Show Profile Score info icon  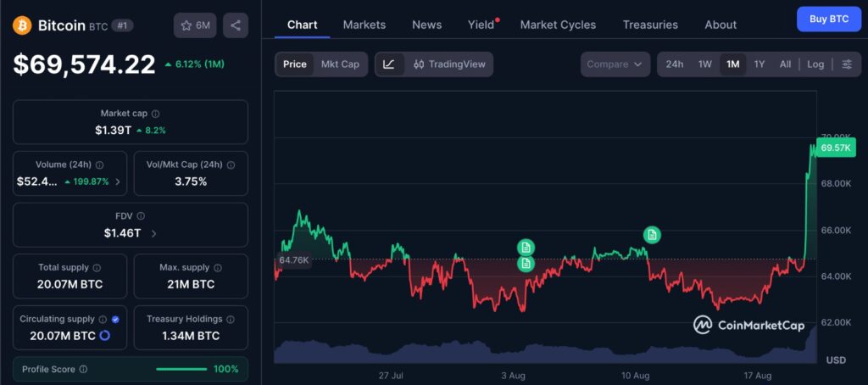(83, 369)
